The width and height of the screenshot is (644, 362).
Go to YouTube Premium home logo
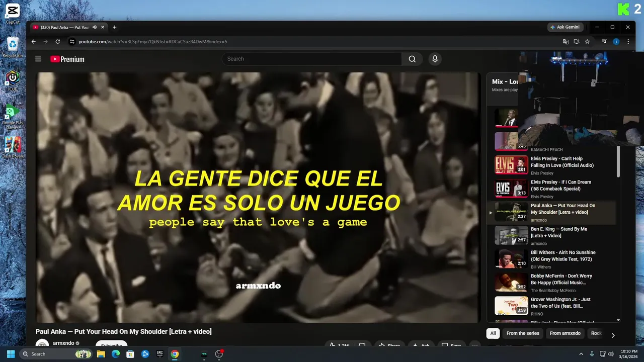[x=67, y=59]
